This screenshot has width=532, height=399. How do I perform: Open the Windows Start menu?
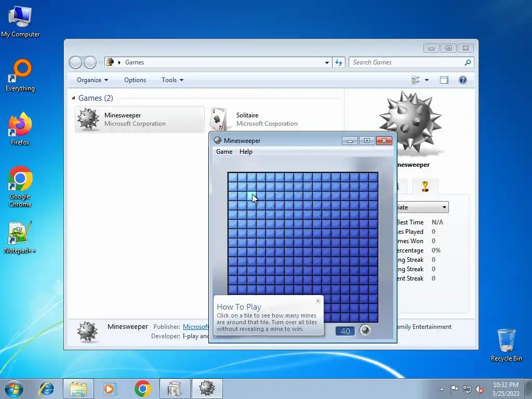pos(14,389)
